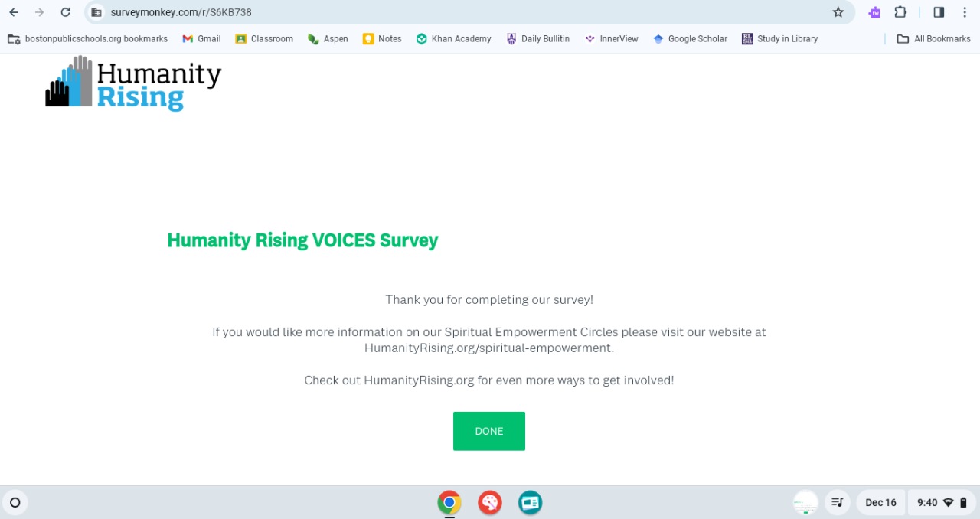This screenshot has width=980, height=519.
Task: Open Chrome from the shelf
Action: pos(449,503)
